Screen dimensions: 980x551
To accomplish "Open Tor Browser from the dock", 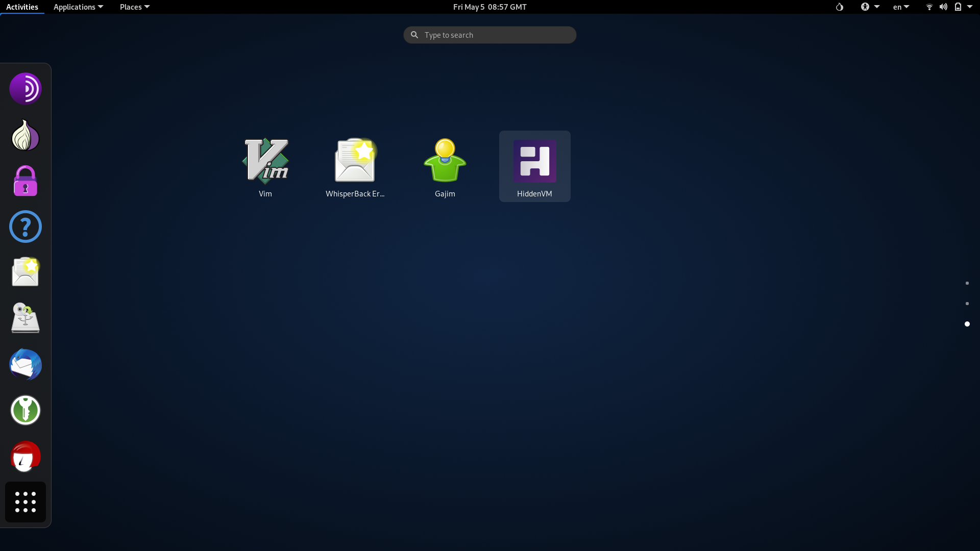I will pos(25,89).
